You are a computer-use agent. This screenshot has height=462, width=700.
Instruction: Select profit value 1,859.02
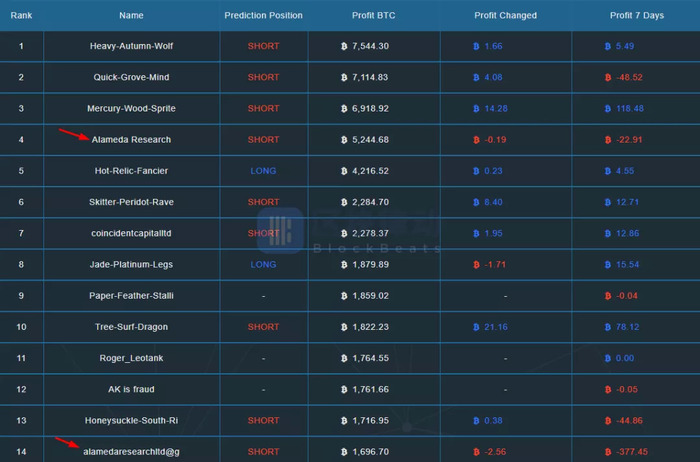370,296
